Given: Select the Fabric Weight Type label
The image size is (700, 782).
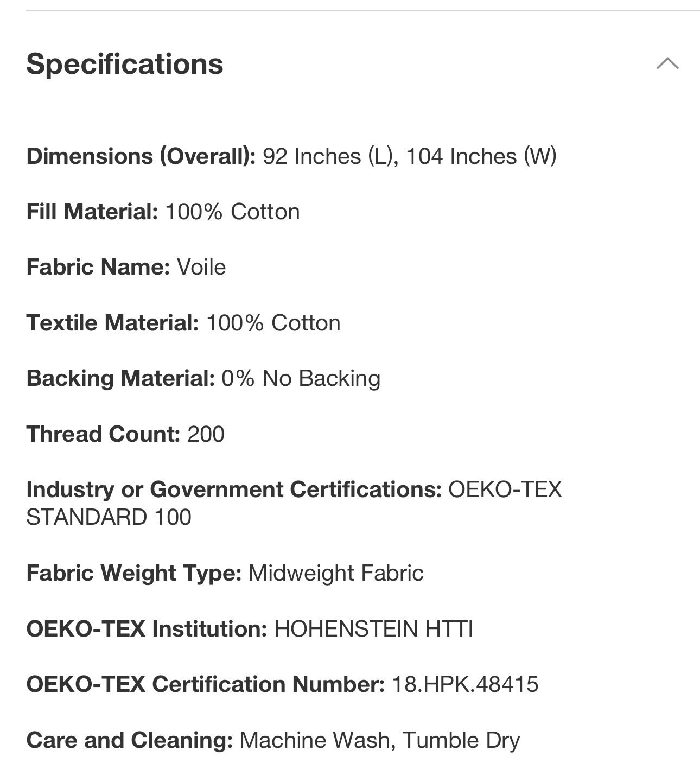Looking at the screenshot, I should [x=134, y=573].
